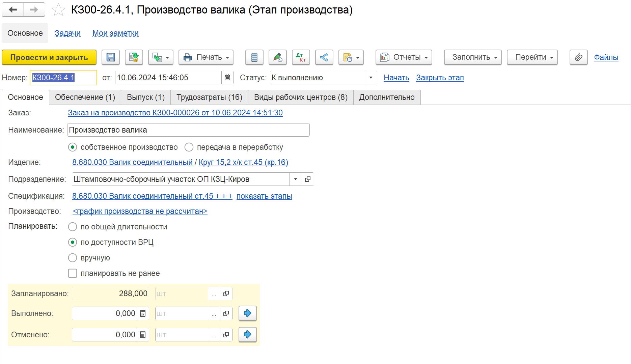Screen dimensions: 631x364
Task: Expand the Подразделение dropdown list
Action: (x=296, y=179)
